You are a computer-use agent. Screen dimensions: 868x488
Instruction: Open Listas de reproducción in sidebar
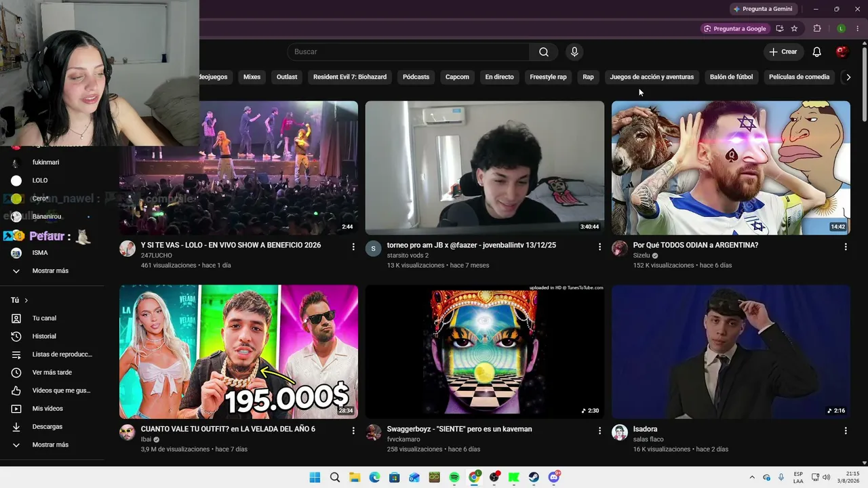[x=52, y=354]
